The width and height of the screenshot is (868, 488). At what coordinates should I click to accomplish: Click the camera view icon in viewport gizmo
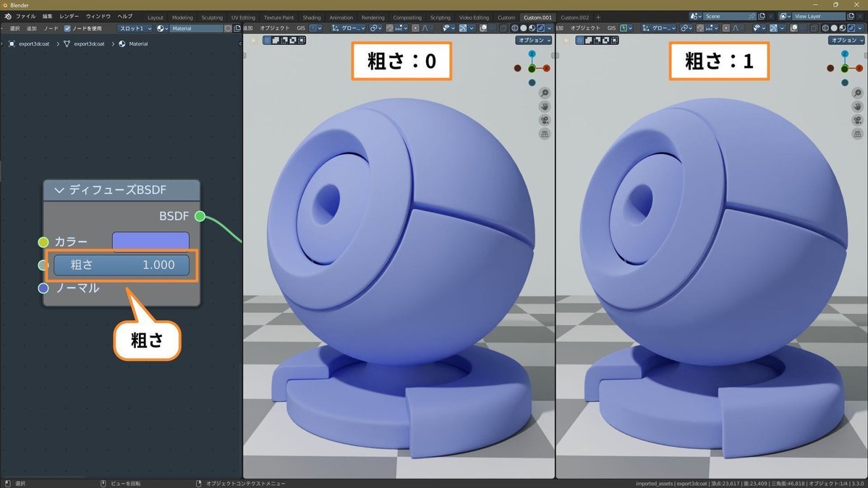click(x=544, y=120)
